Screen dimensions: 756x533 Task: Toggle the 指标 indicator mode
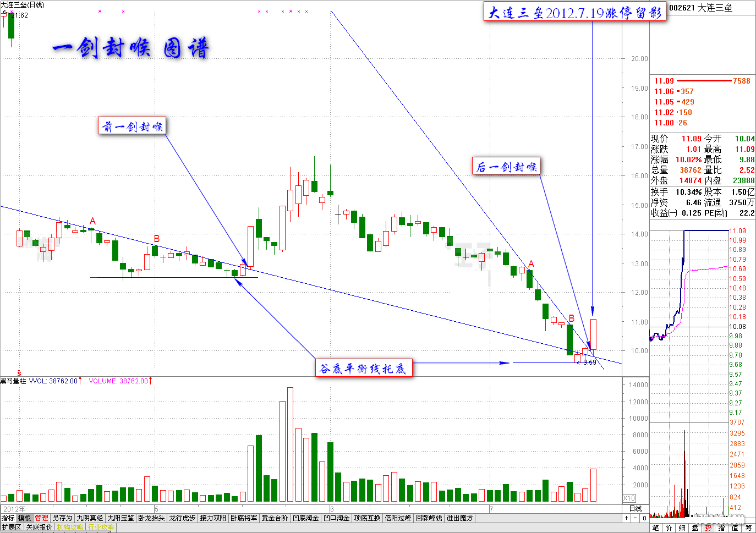tap(8, 518)
